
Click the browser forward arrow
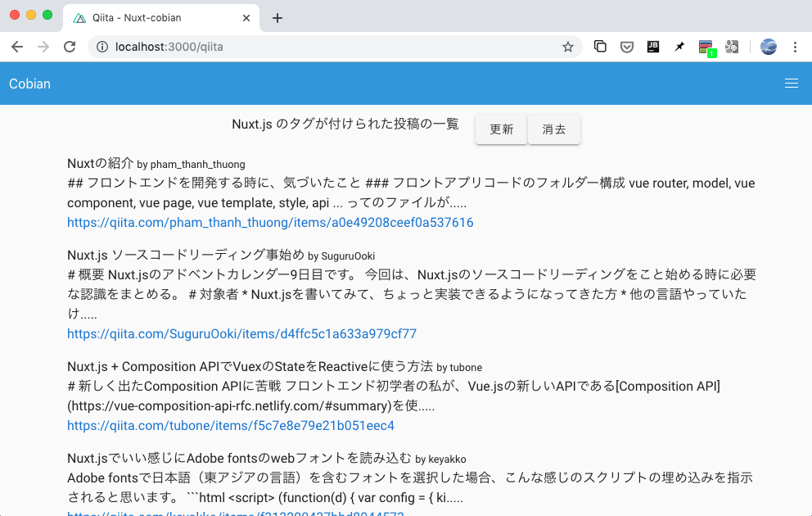pyautogui.click(x=43, y=48)
